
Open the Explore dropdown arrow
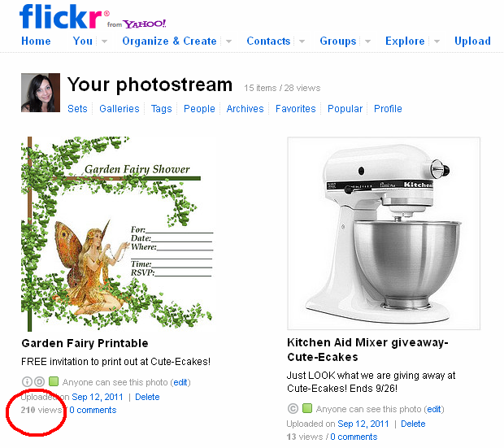tap(437, 41)
